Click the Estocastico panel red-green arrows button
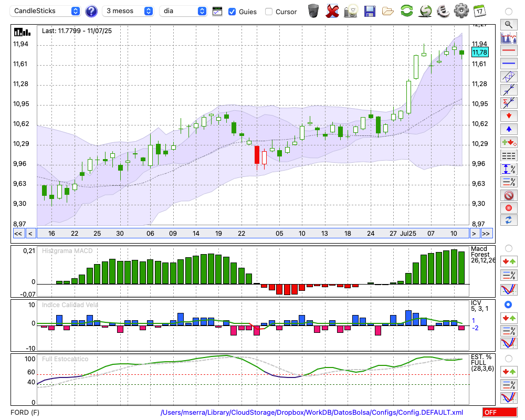This screenshot has height=420, width=525. pos(509,371)
